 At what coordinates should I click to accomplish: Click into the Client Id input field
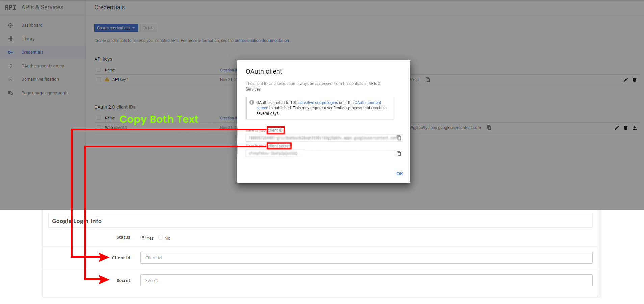[x=366, y=258]
